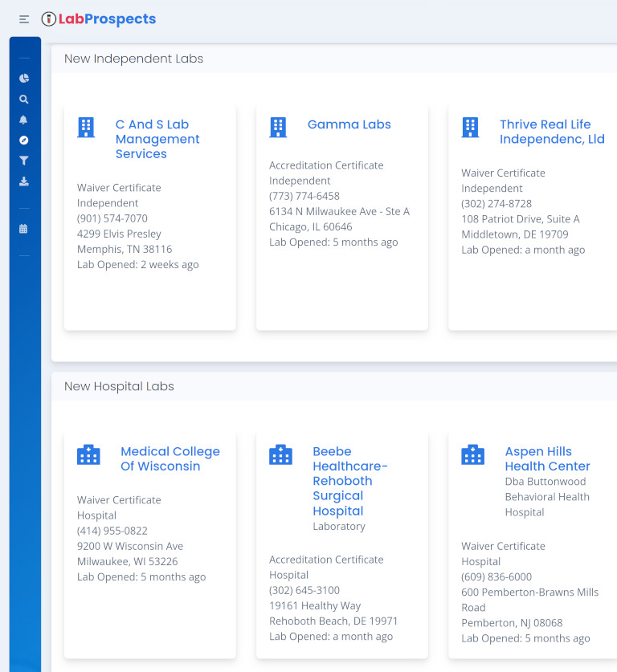Click the hospital icon beside Aspen Hills
This screenshot has height=672, width=617.
point(472,454)
